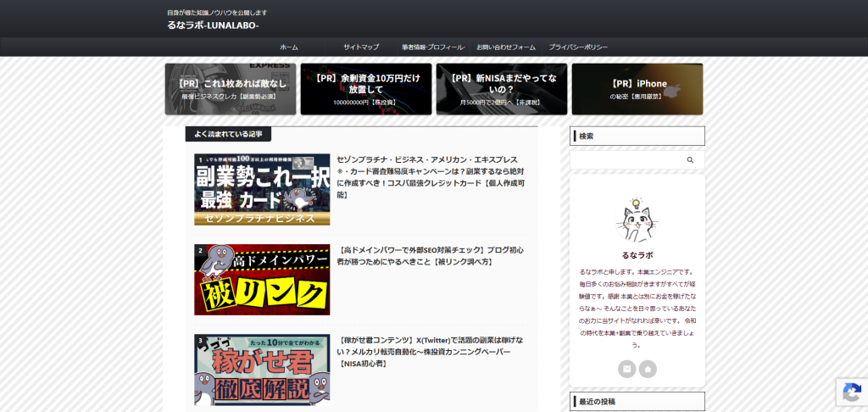Screen dimensions: 868x412
Task: Open the PR iPhone card
Action: click(x=637, y=89)
